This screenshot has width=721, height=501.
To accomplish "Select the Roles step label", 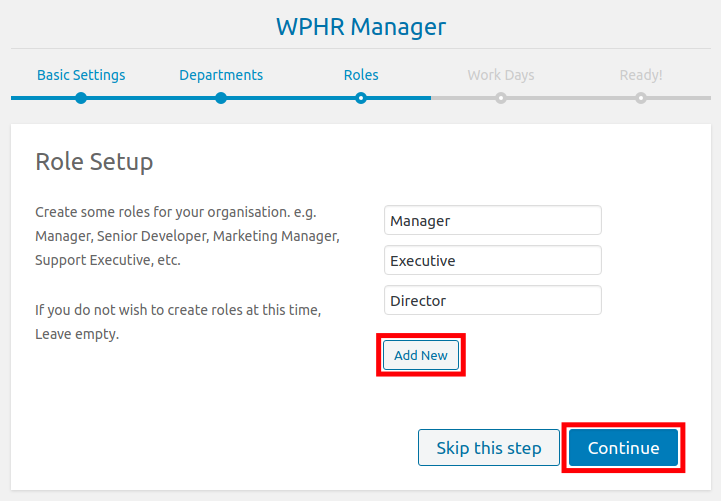I will [x=361, y=75].
